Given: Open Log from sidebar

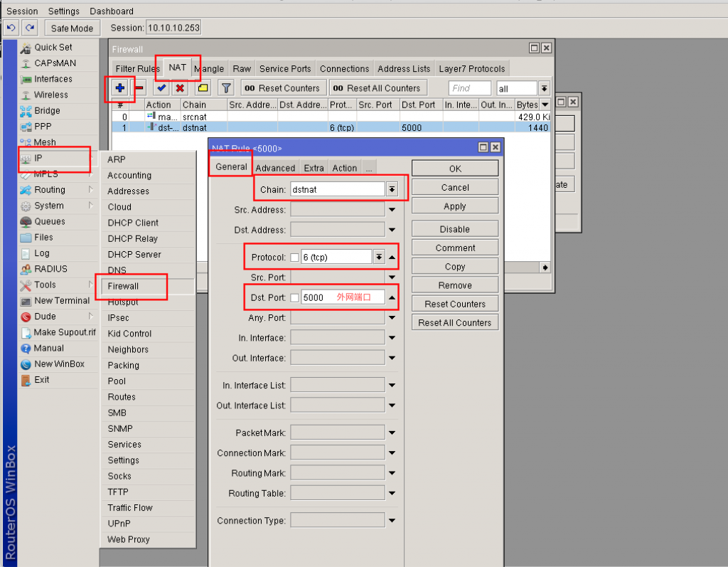Looking at the screenshot, I should pos(41,253).
